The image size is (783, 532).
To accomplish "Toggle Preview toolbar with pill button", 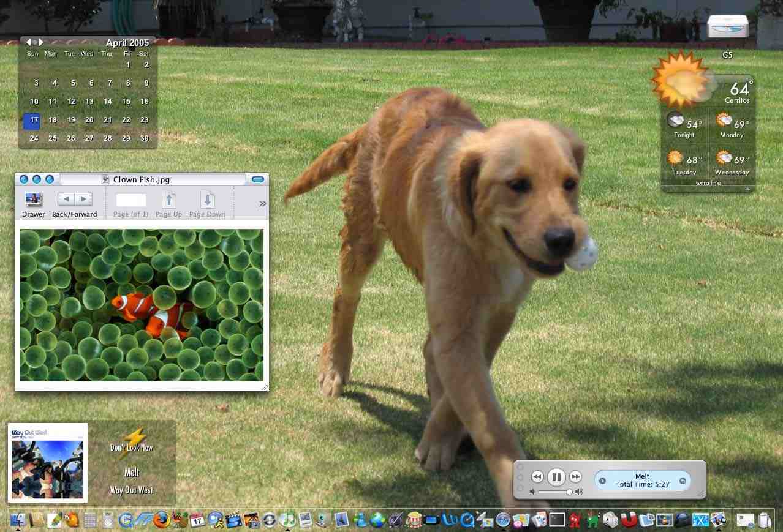I will point(257,179).
